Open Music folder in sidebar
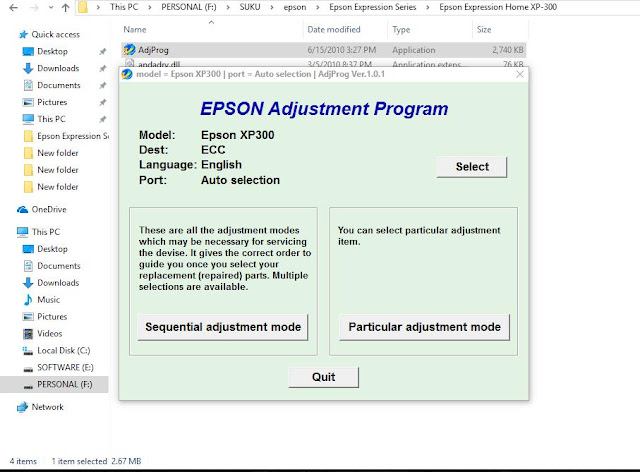The height and width of the screenshot is (472, 640). [x=49, y=300]
